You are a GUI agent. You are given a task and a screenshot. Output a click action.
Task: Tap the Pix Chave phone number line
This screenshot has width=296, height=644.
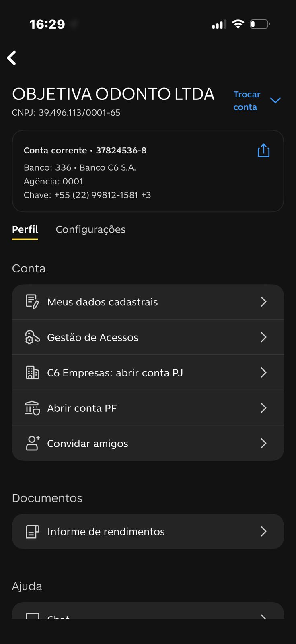[x=87, y=195]
